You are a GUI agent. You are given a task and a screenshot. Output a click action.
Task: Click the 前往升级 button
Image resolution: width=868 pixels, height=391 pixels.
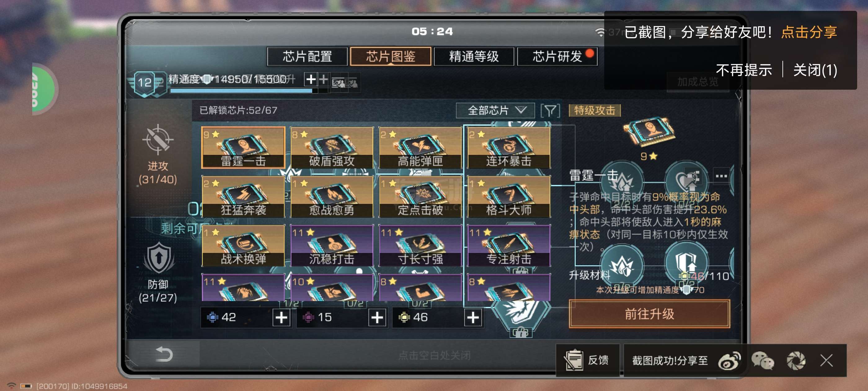pos(649,314)
